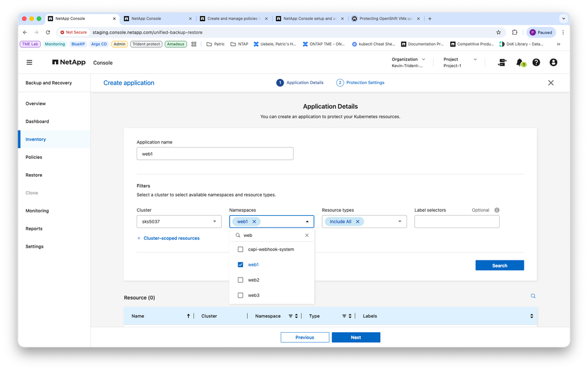The width and height of the screenshot is (588, 371).
Task: Click the namespace search field containing 'web'
Action: tap(272, 235)
